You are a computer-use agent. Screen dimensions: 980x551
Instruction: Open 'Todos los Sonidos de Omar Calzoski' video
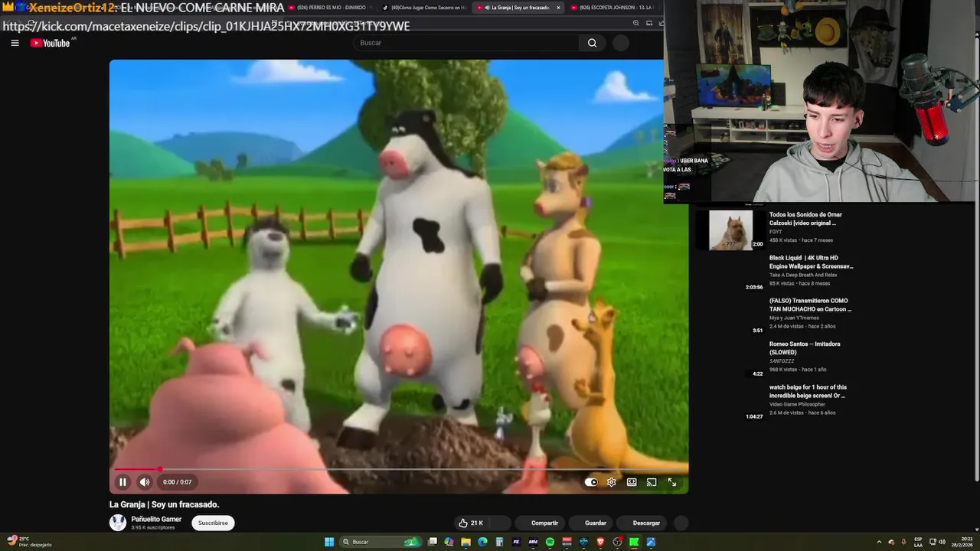point(805,219)
